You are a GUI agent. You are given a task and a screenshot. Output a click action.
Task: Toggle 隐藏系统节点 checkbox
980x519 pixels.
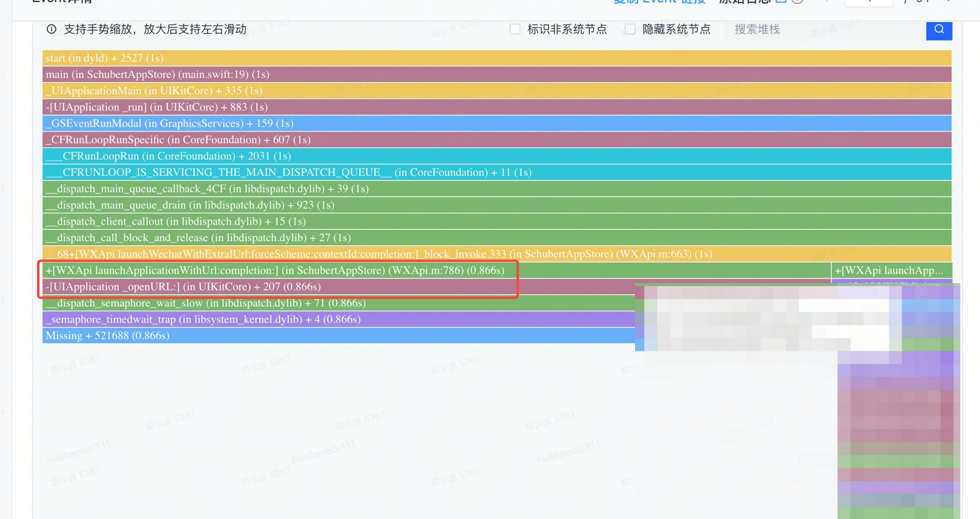click(630, 29)
